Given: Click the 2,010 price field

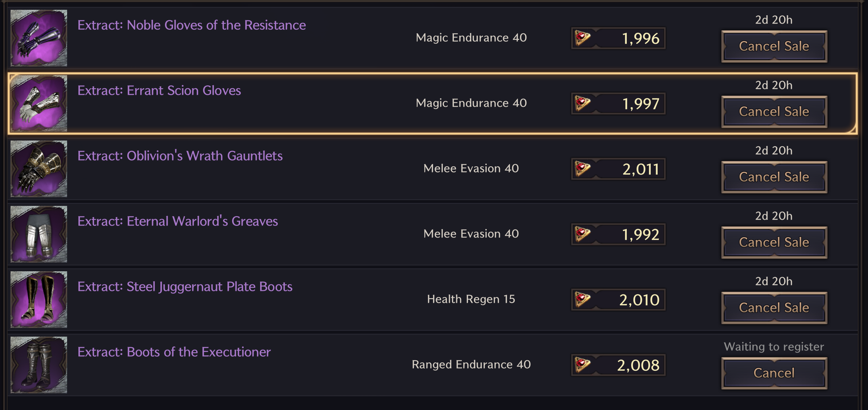Looking at the screenshot, I should pos(618,300).
